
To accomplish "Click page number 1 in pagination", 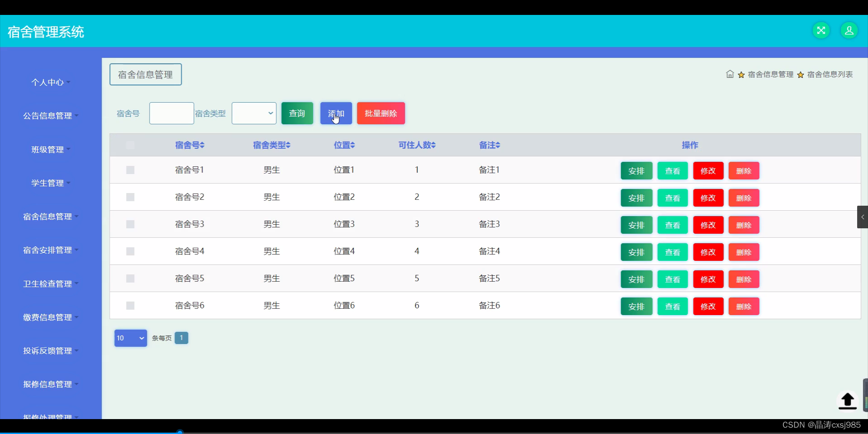I will click(181, 338).
